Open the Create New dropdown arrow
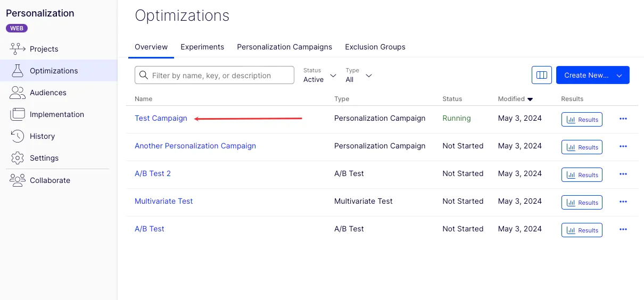 coord(620,76)
